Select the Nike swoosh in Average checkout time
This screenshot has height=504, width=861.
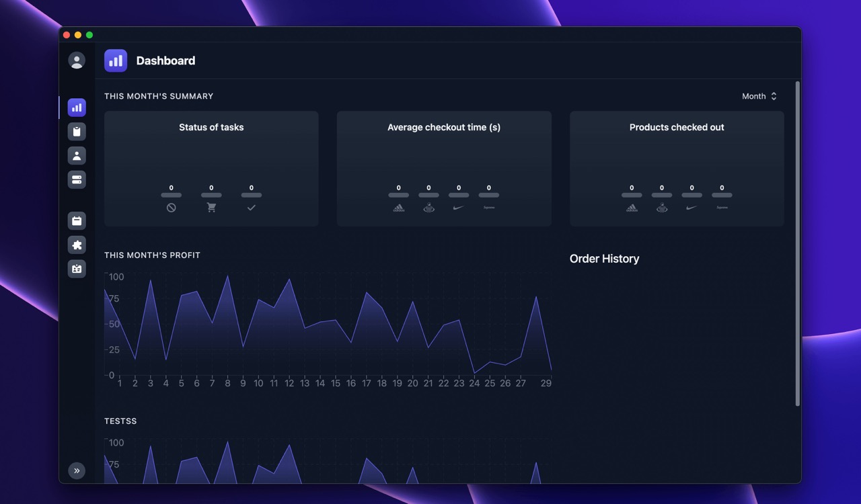click(x=459, y=208)
